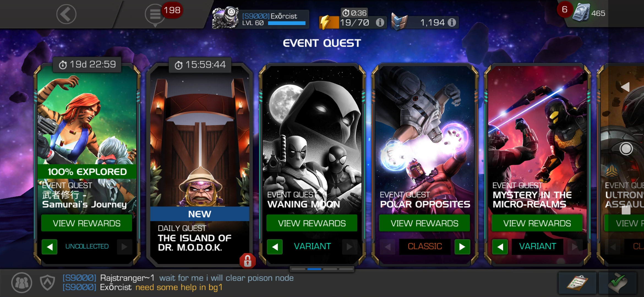View rewards for Waning Moon
Image resolution: width=644 pixels, height=297 pixels.
click(x=312, y=223)
